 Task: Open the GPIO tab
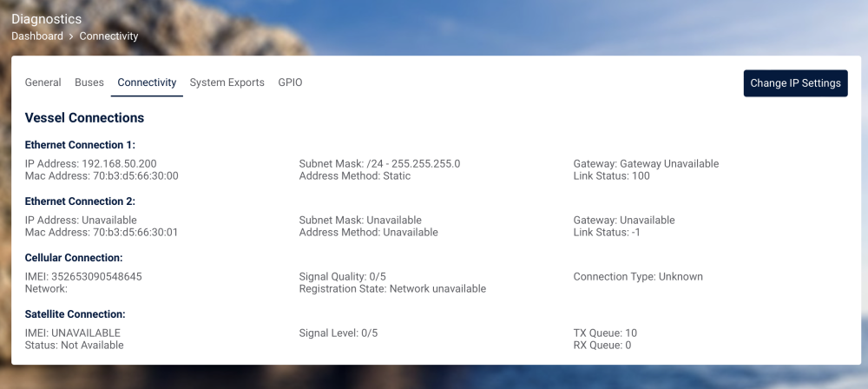click(290, 82)
